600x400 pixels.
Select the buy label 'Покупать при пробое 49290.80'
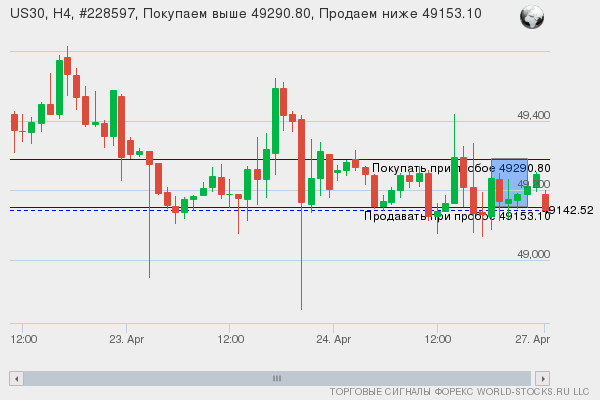tap(461, 168)
